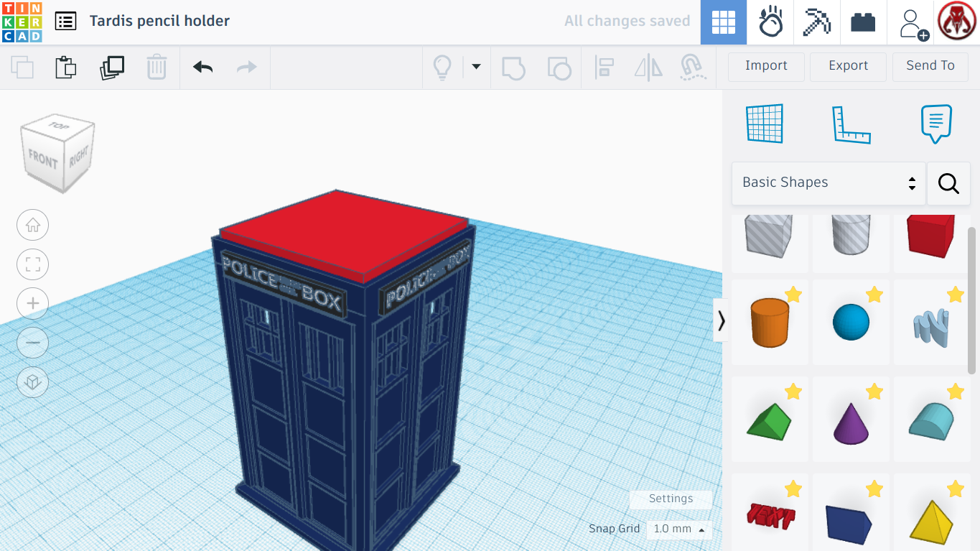Click the Fit all in view button
The width and height of the screenshot is (980, 551).
(x=32, y=264)
